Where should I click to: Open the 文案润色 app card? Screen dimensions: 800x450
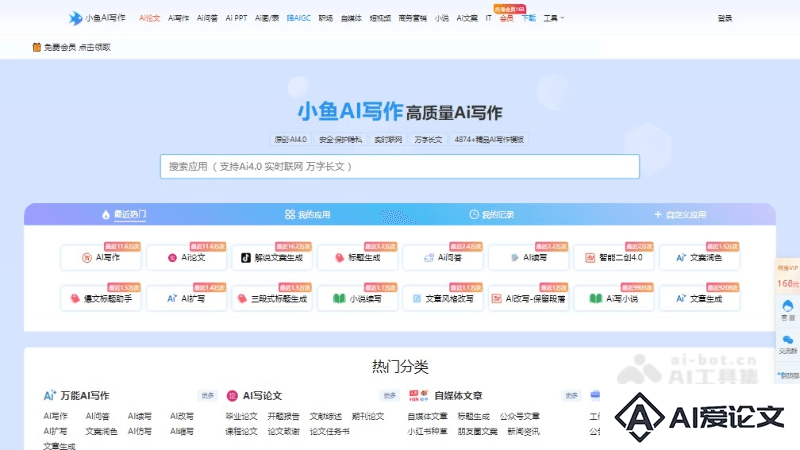click(699, 258)
